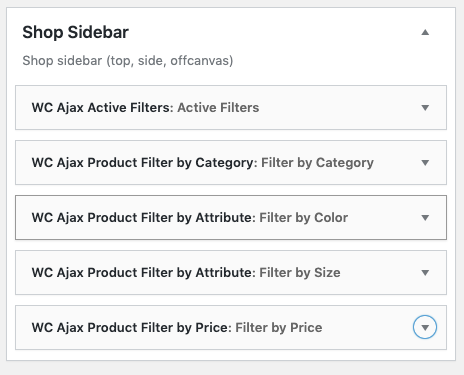464x375 pixels.
Task: Expand the Filter by Size widget arrow
Action: [x=425, y=273]
